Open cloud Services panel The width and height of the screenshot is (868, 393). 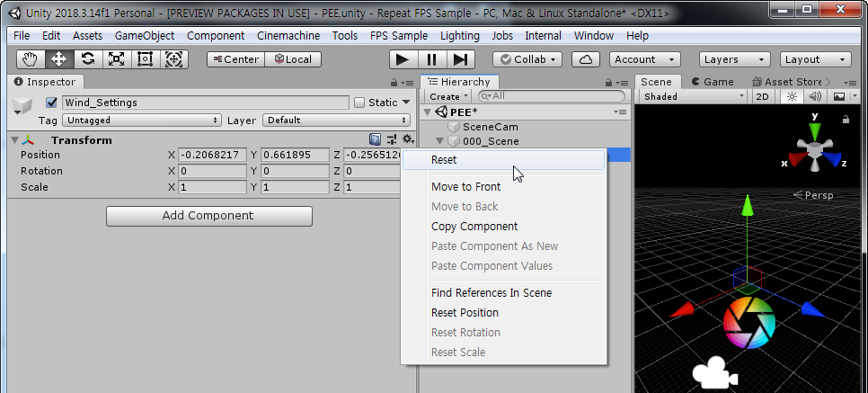586,59
